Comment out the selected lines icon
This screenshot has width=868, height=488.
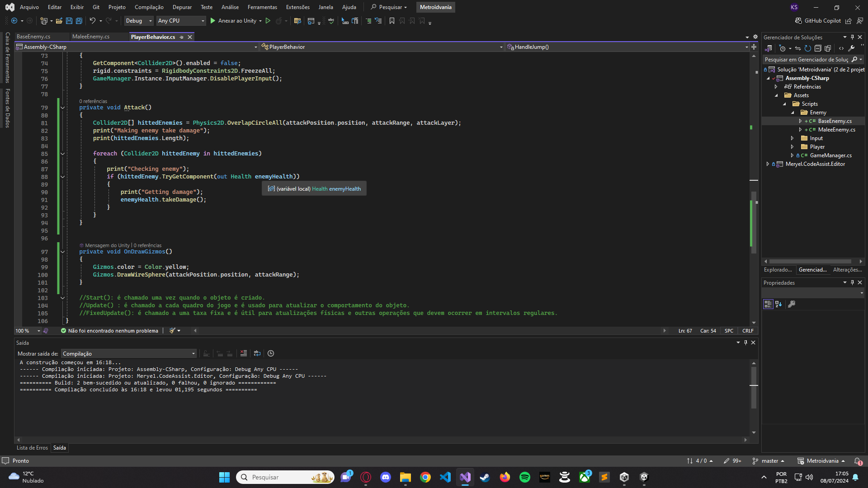(x=368, y=21)
